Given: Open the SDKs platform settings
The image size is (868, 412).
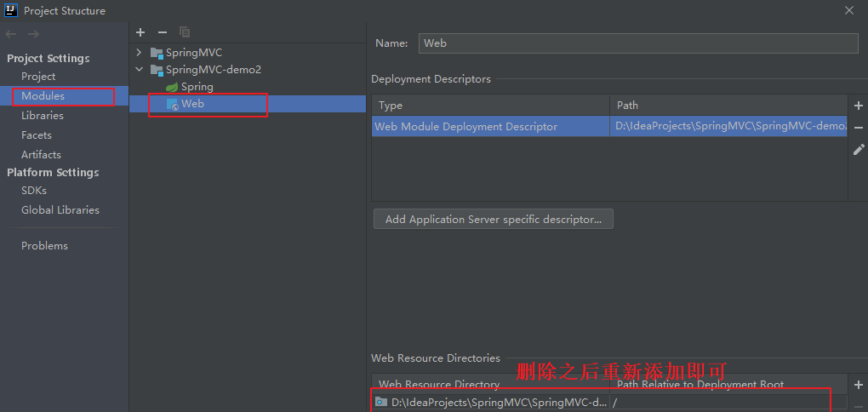Looking at the screenshot, I should 34,191.
